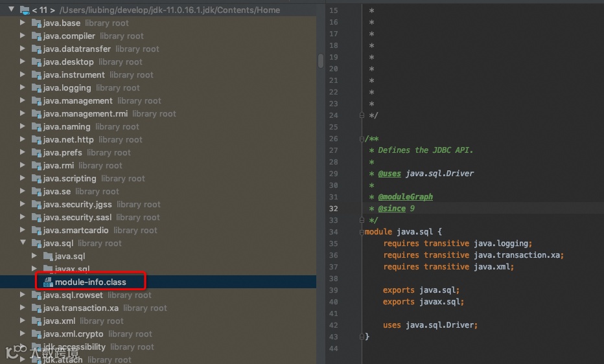This screenshot has width=604, height=364.
Task: Click java.xml in requires transitive line
Action: tap(491, 267)
